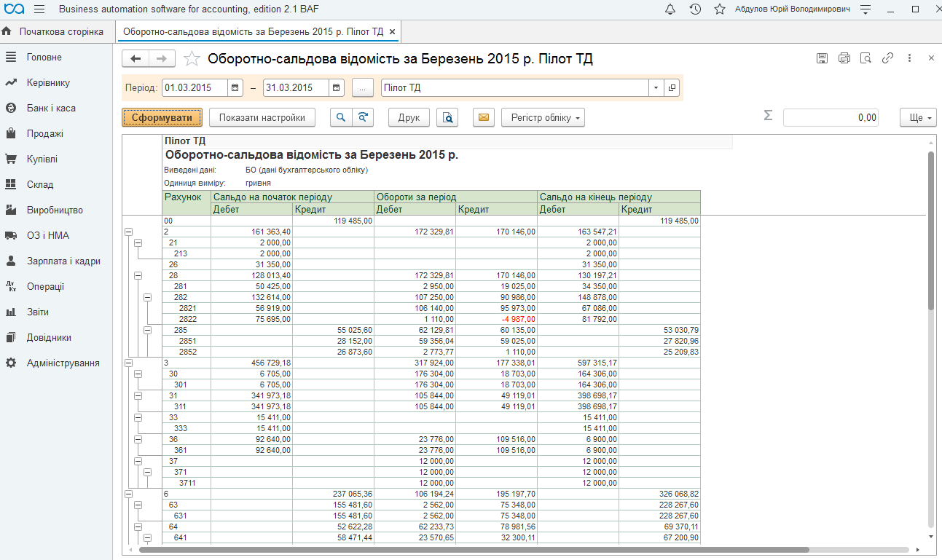The width and height of the screenshot is (942, 560).
Task: Open Виробництво section
Action: tap(55, 210)
